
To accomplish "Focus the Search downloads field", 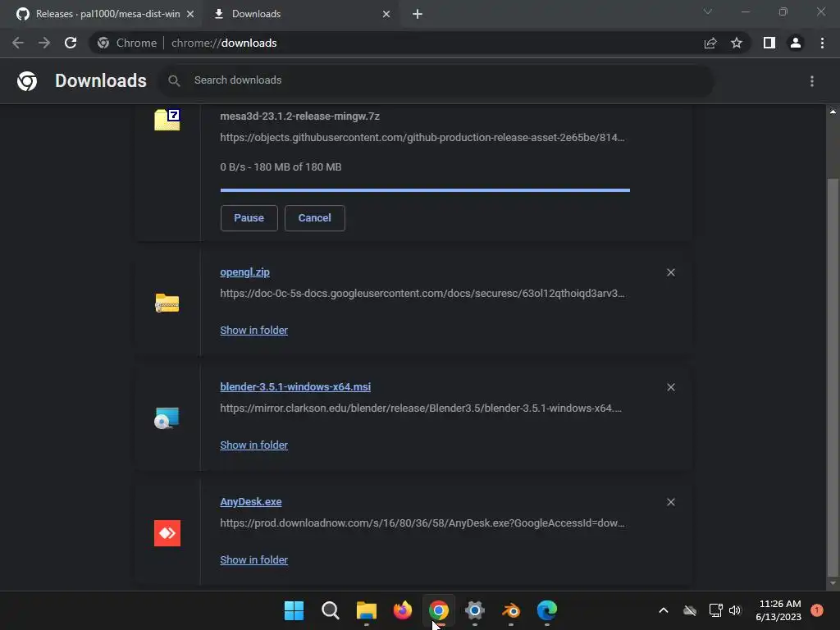I will coord(436,80).
